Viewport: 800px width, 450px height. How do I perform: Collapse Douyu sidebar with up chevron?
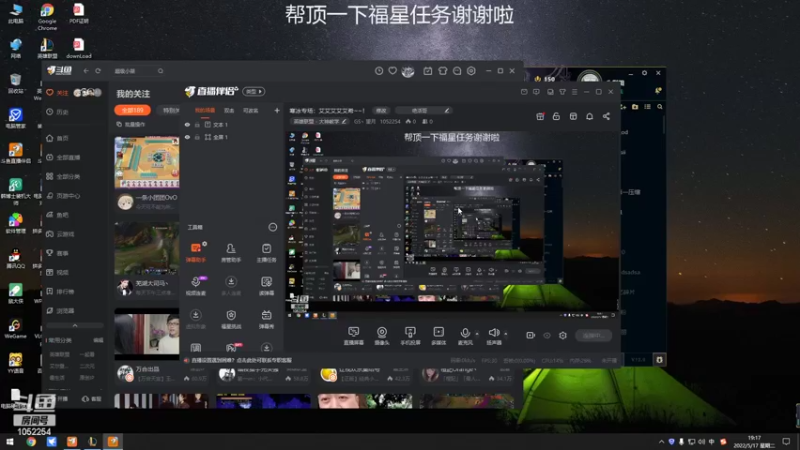(x=75, y=326)
